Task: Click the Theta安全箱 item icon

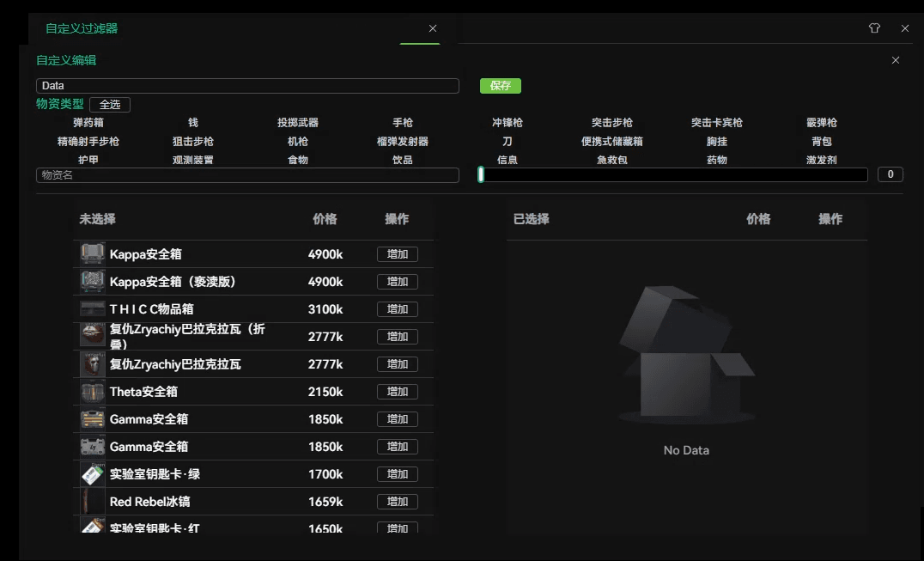Action: [x=93, y=392]
